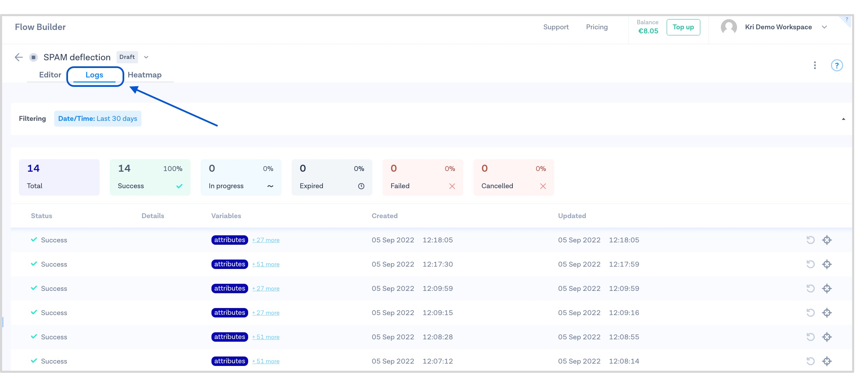The width and height of the screenshot is (868, 373).
Task: Switch to the Heatmap tab
Action: tap(144, 75)
